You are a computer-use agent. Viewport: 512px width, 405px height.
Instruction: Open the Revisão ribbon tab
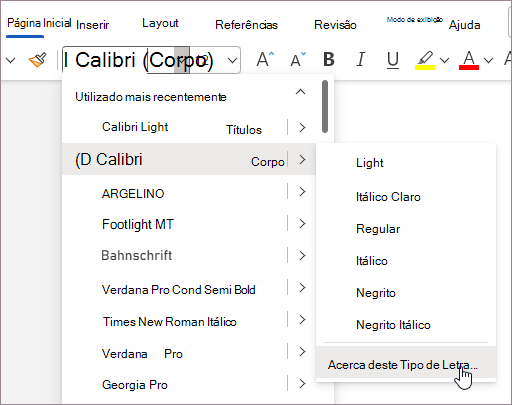coord(335,25)
